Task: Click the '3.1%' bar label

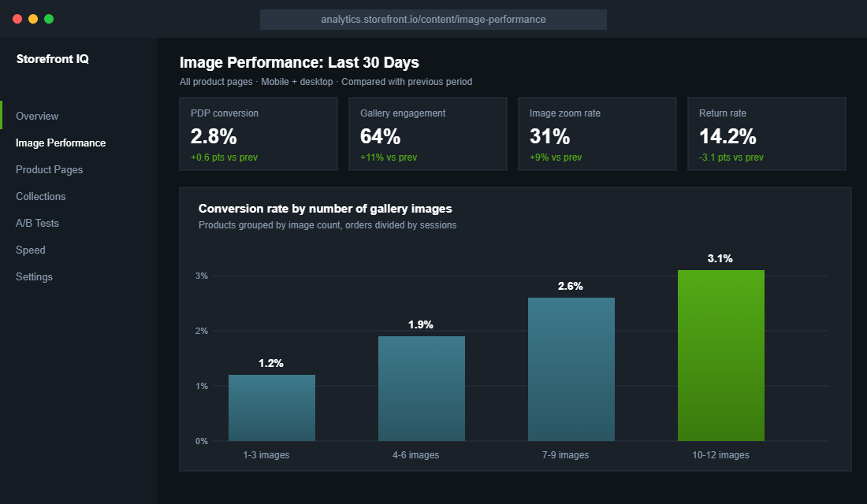Action: (x=720, y=258)
